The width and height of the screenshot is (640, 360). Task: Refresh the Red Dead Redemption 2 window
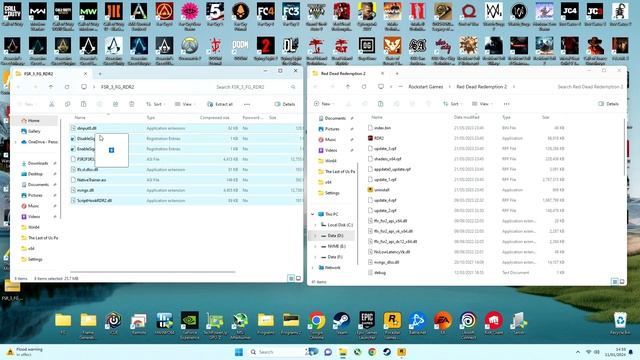point(364,87)
